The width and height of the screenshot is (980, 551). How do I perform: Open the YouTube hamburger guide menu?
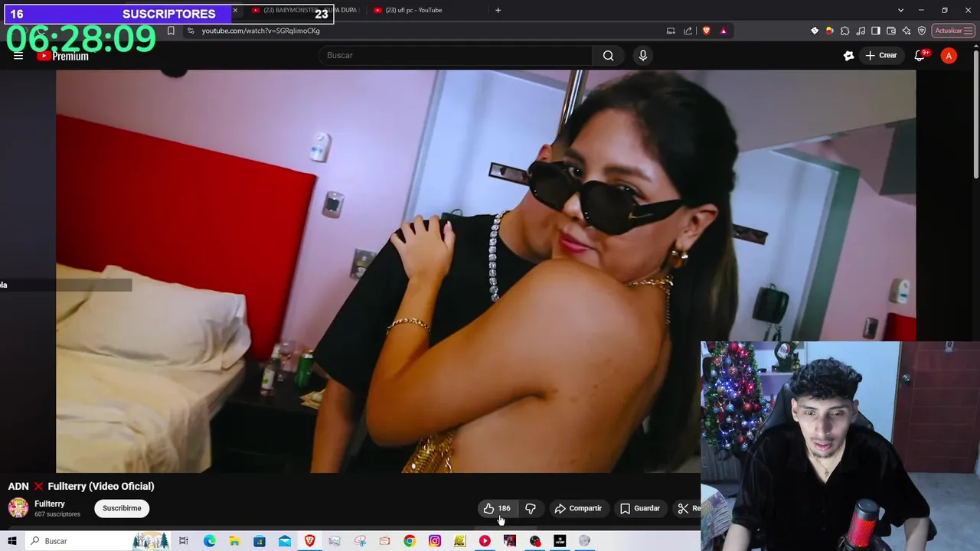click(x=18, y=56)
